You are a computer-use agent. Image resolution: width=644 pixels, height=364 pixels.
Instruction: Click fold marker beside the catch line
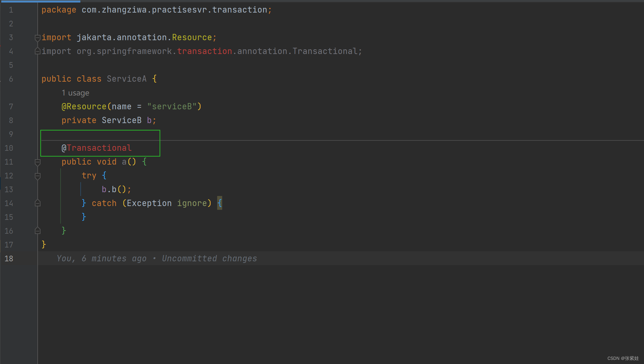tap(37, 203)
